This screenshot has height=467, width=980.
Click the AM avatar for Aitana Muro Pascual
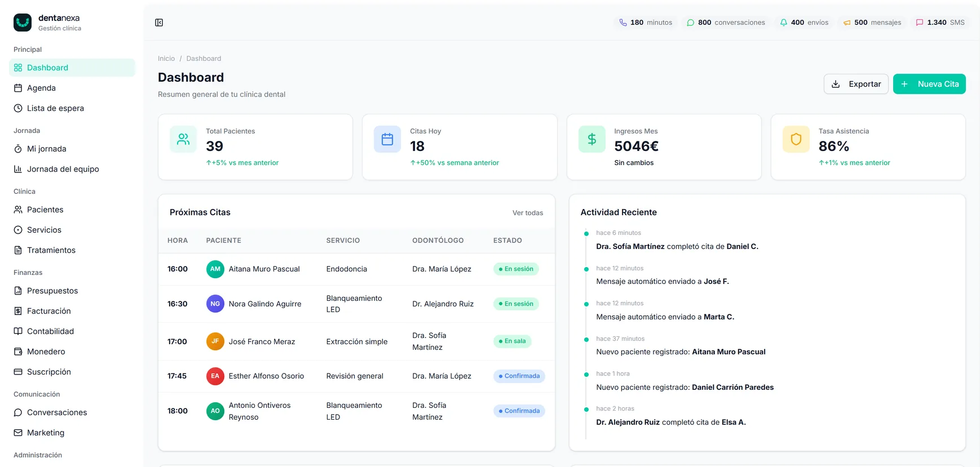click(215, 269)
